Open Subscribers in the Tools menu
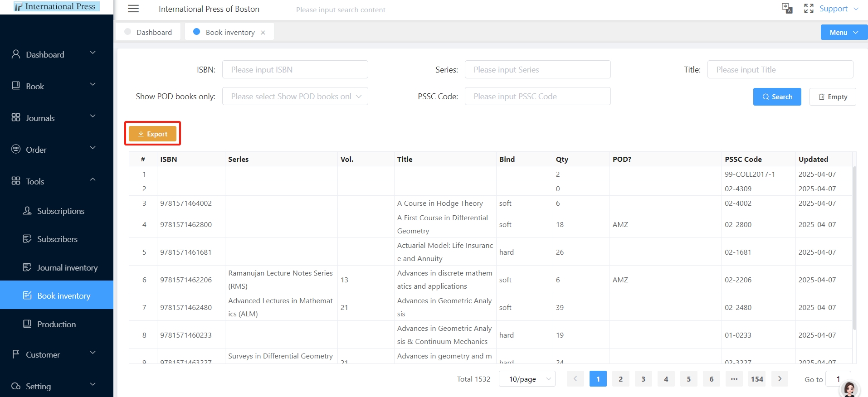 pyautogui.click(x=57, y=239)
